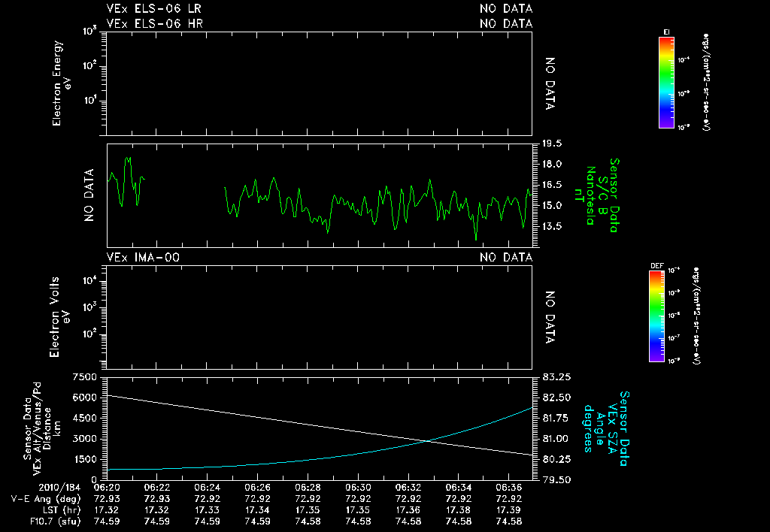The width and height of the screenshot is (770, 532).
Task: Click the '06:36' time label
Action: [x=509, y=488]
